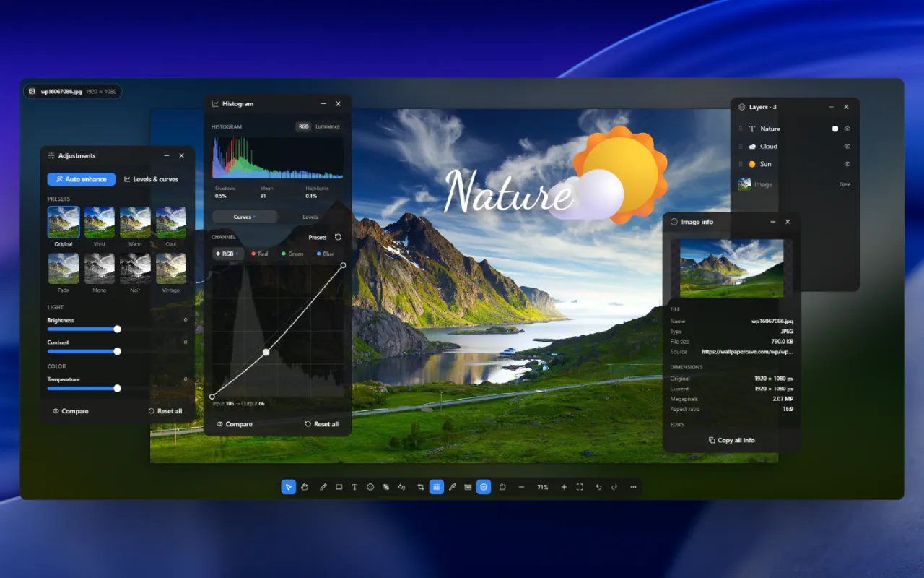924x578 pixels.
Task: Select the Green curve channel
Action: [x=292, y=254]
